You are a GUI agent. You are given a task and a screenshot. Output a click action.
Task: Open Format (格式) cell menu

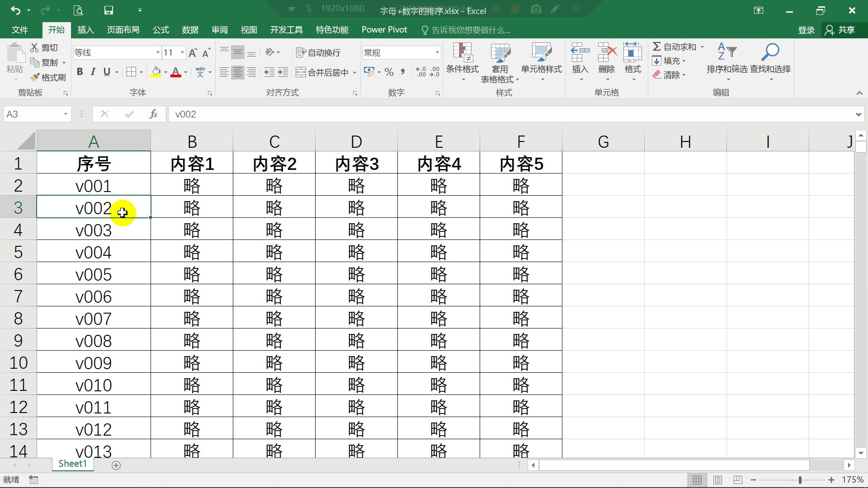pyautogui.click(x=633, y=62)
